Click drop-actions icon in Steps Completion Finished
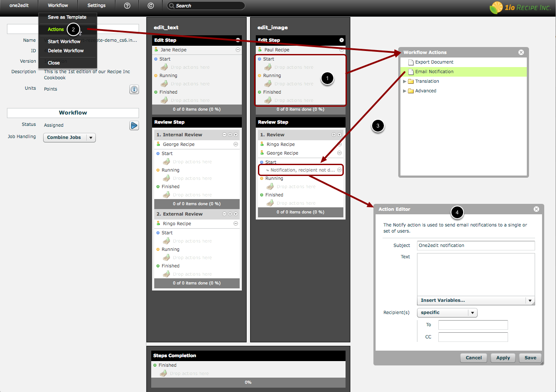Image resolution: width=556 pixels, height=392 pixels. pyautogui.click(x=163, y=373)
